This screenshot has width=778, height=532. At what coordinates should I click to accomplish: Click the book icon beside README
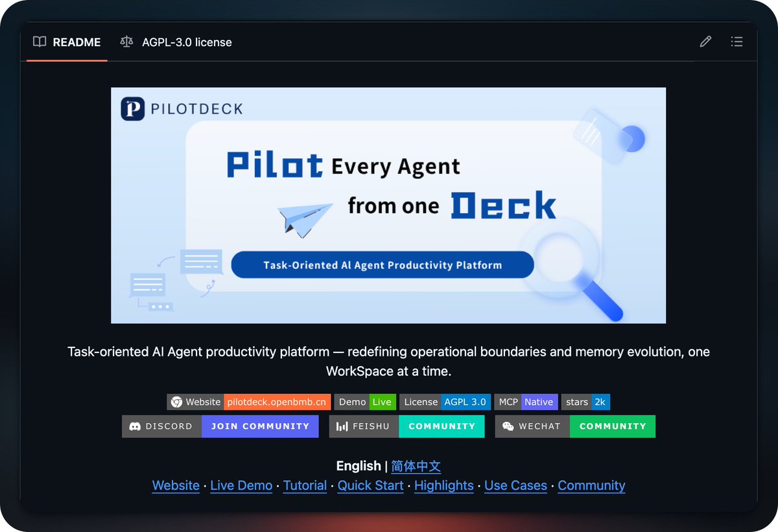point(40,42)
